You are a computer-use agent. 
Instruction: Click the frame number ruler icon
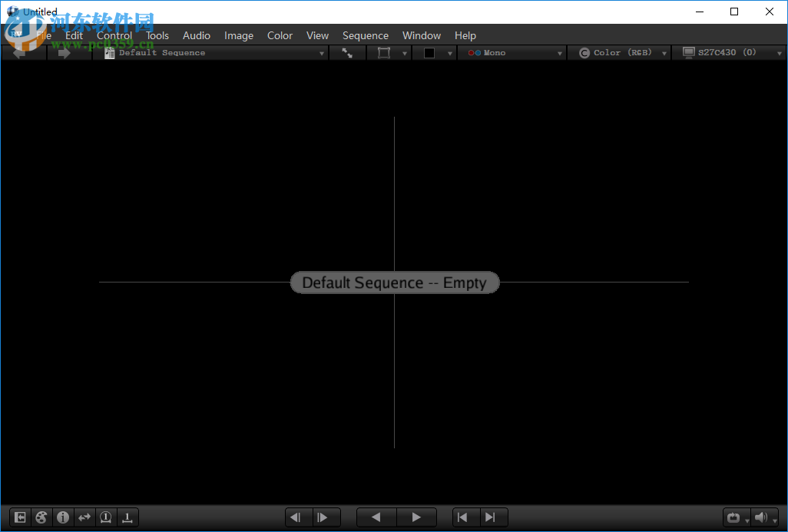pos(127,517)
